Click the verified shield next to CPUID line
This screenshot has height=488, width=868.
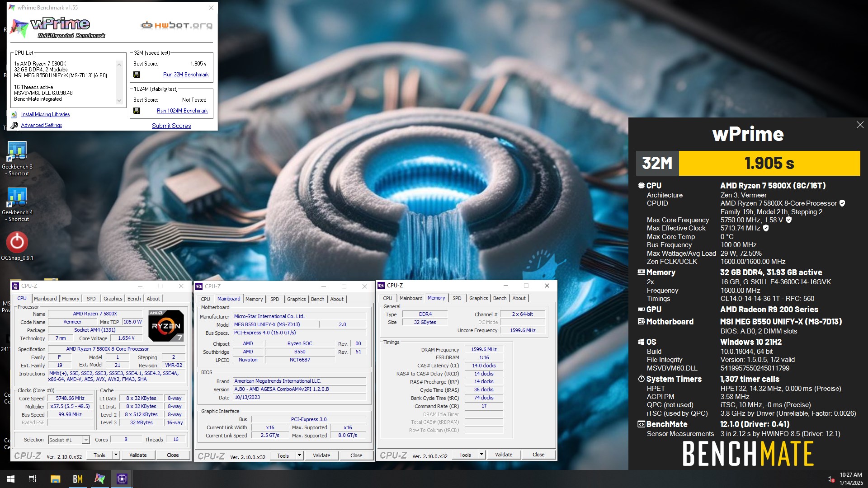842,203
